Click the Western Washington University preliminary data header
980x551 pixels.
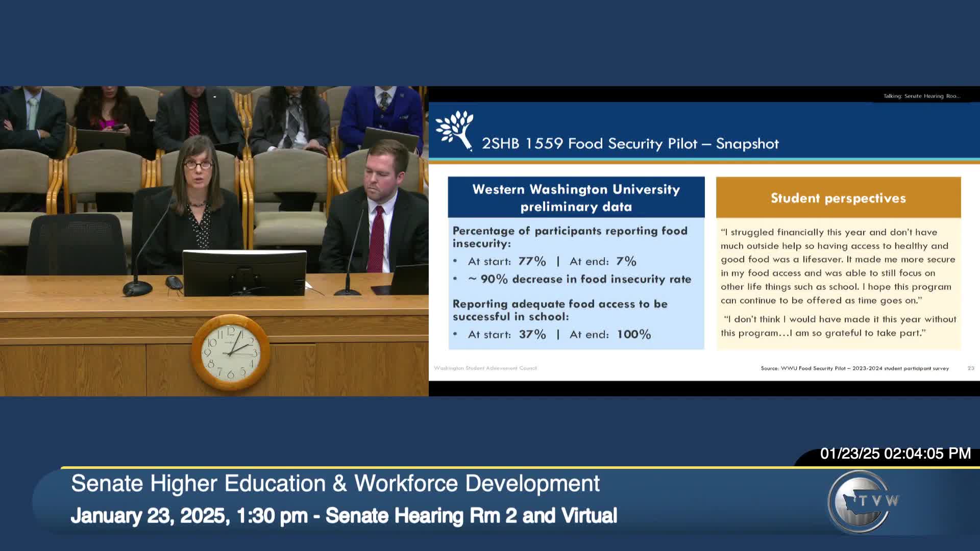coord(576,197)
